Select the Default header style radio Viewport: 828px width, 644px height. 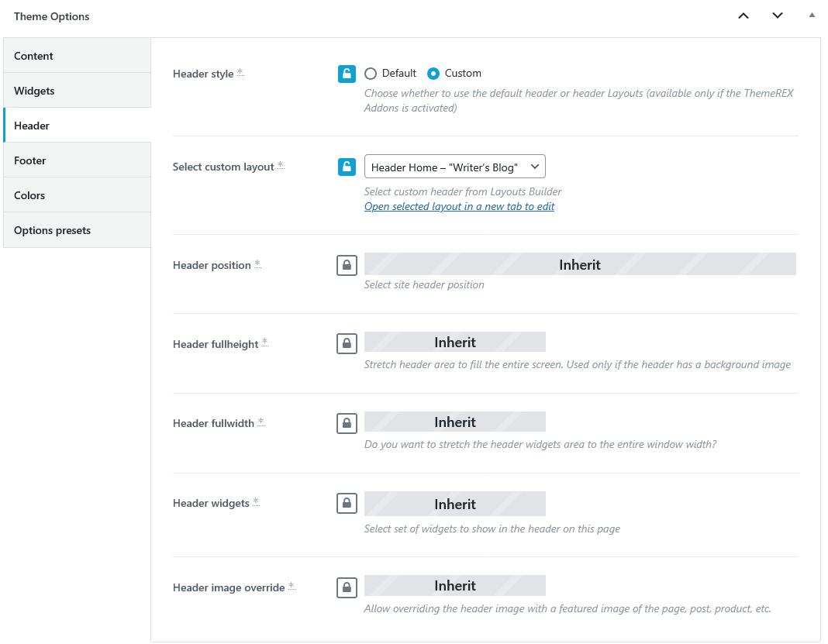(370, 74)
